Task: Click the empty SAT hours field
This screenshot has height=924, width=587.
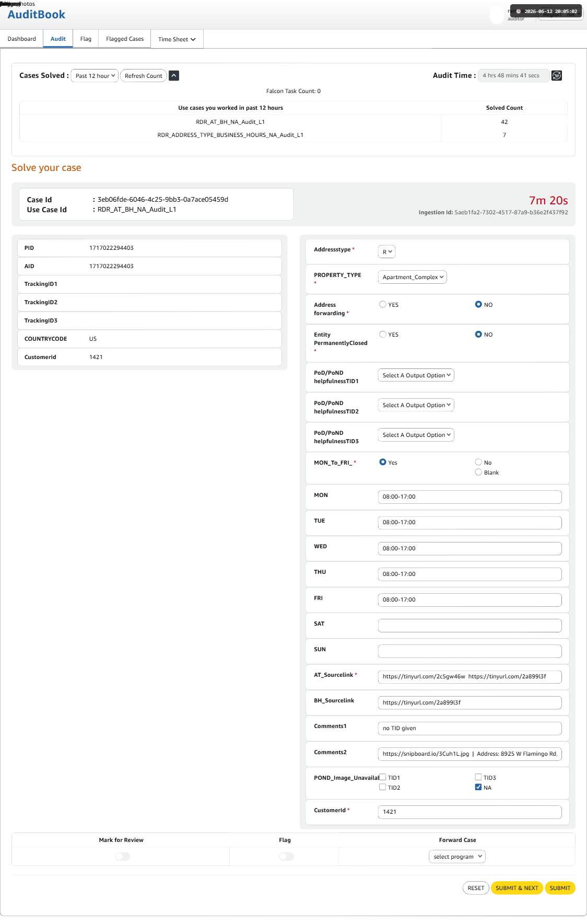Action: pyautogui.click(x=470, y=626)
